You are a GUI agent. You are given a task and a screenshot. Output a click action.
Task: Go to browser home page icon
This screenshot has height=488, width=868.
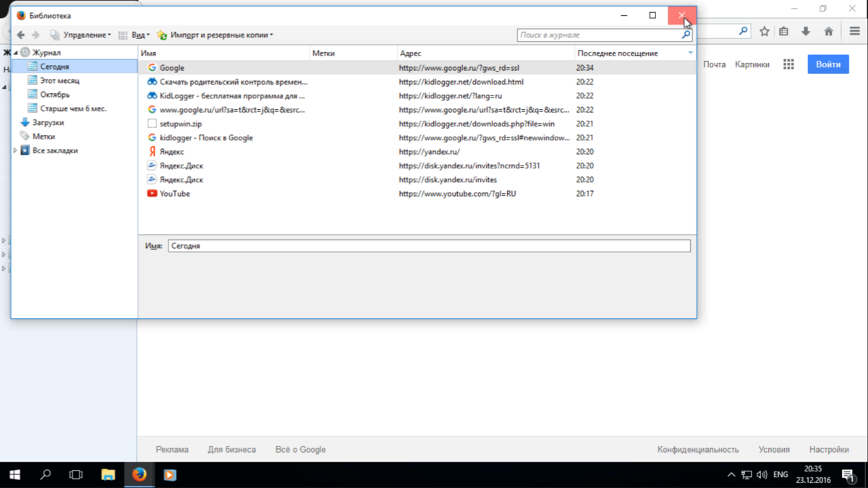pyautogui.click(x=829, y=31)
